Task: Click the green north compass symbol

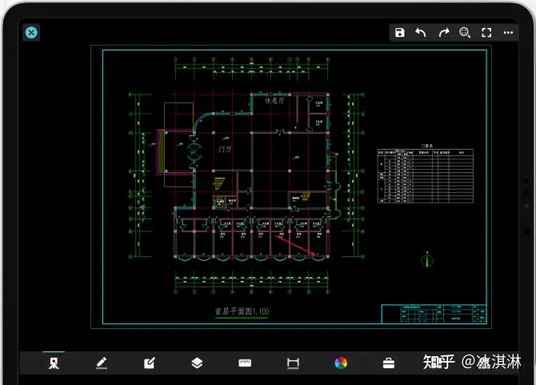Action: pos(427,260)
